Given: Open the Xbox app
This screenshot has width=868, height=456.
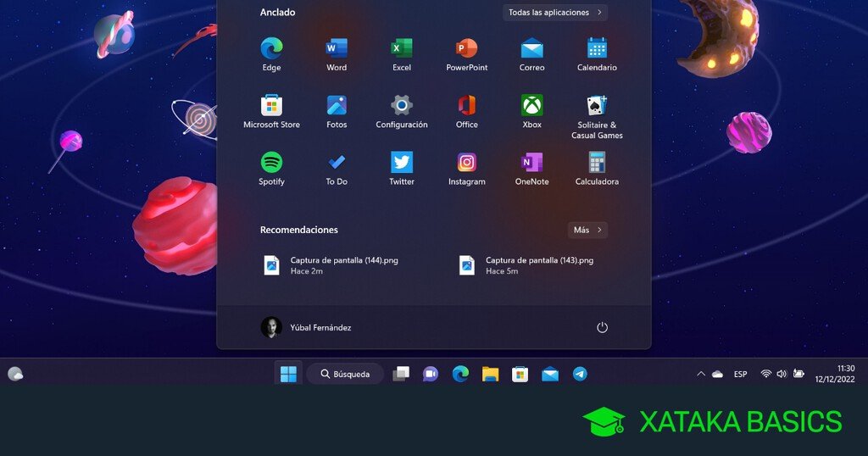Looking at the screenshot, I should click(x=532, y=112).
